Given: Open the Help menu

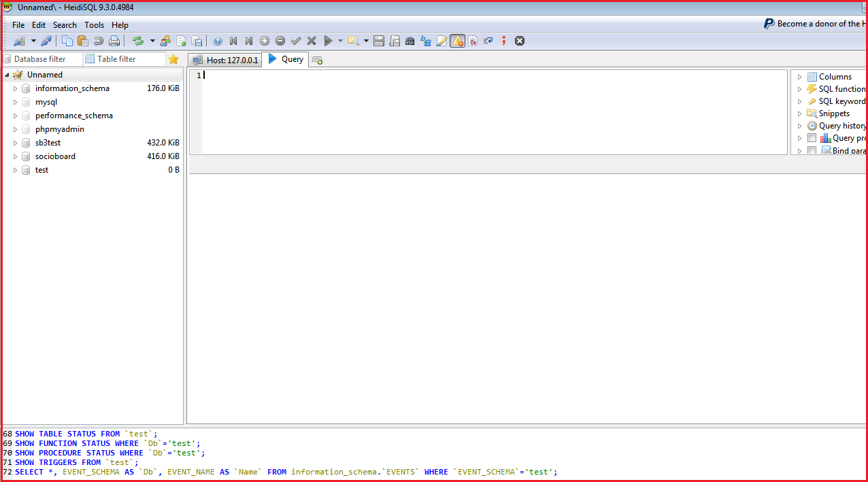Looking at the screenshot, I should 120,25.
